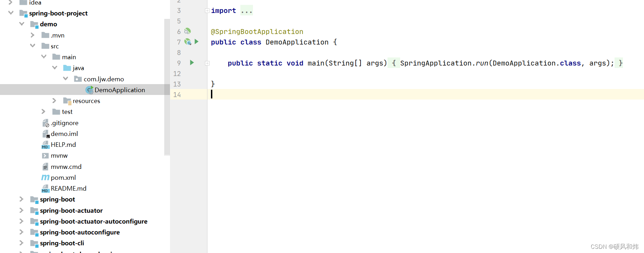This screenshot has height=253, width=644.
Task: Click the demo.iml module file icon
Action: (x=46, y=134)
